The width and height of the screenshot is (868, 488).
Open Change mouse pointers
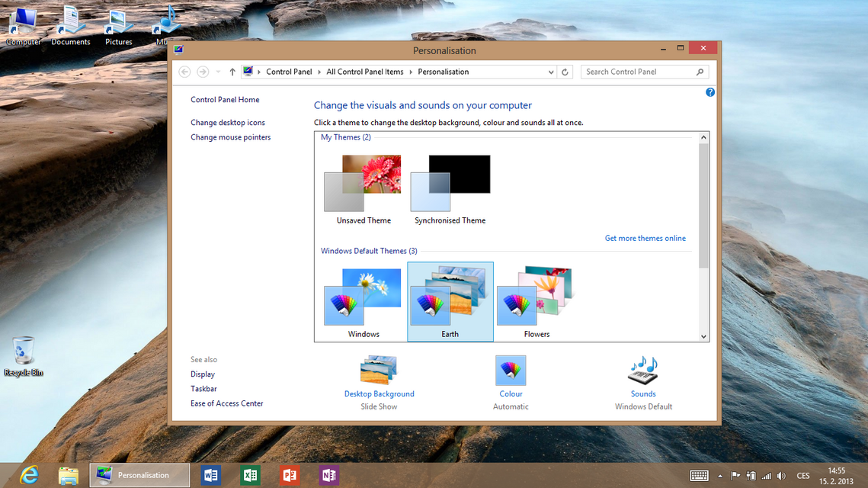(230, 136)
